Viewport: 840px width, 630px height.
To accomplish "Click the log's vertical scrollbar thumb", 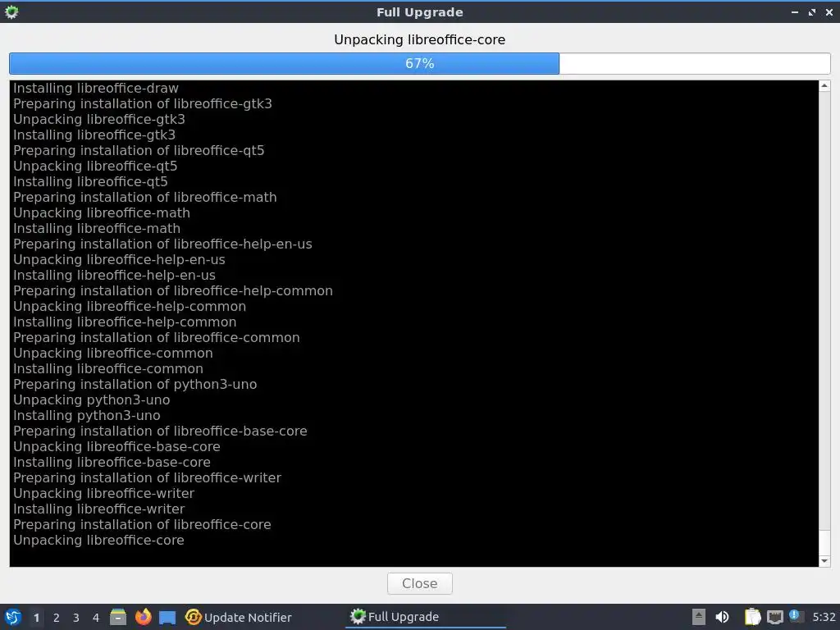I will 824,543.
